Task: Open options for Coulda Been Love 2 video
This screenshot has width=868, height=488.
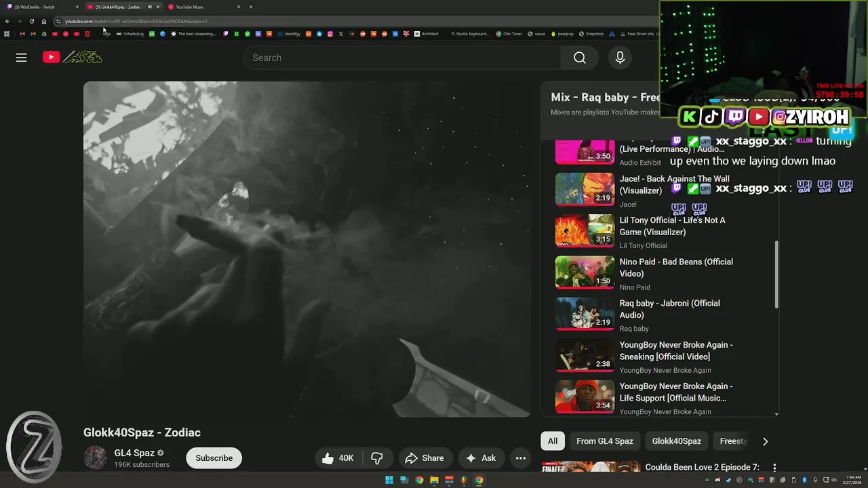Action: pyautogui.click(x=774, y=468)
